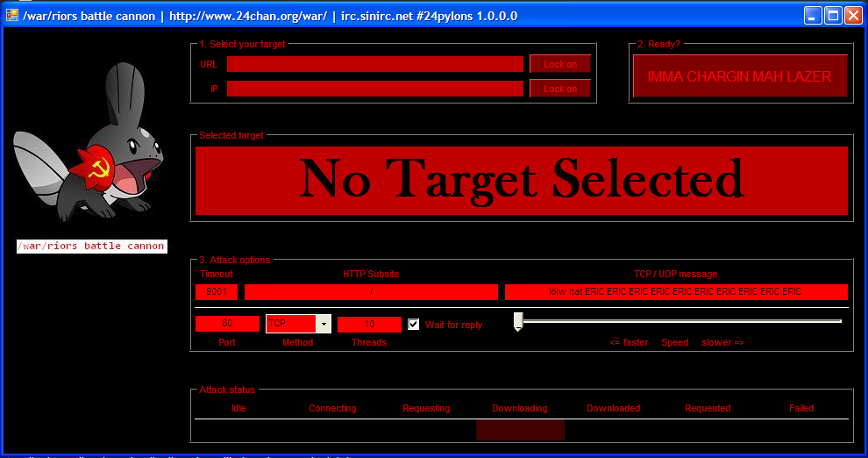The height and width of the screenshot is (458, 868).
Task: Toggle the Wait for reply checkbox
Action: 414,325
